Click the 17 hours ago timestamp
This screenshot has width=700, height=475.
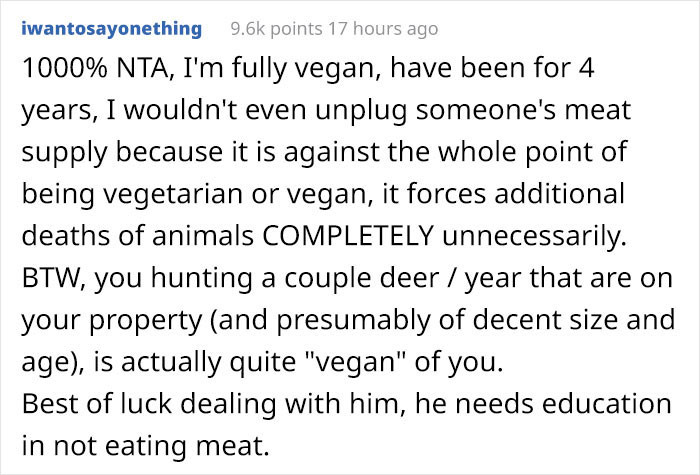pyautogui.click(x=384, y=29)
